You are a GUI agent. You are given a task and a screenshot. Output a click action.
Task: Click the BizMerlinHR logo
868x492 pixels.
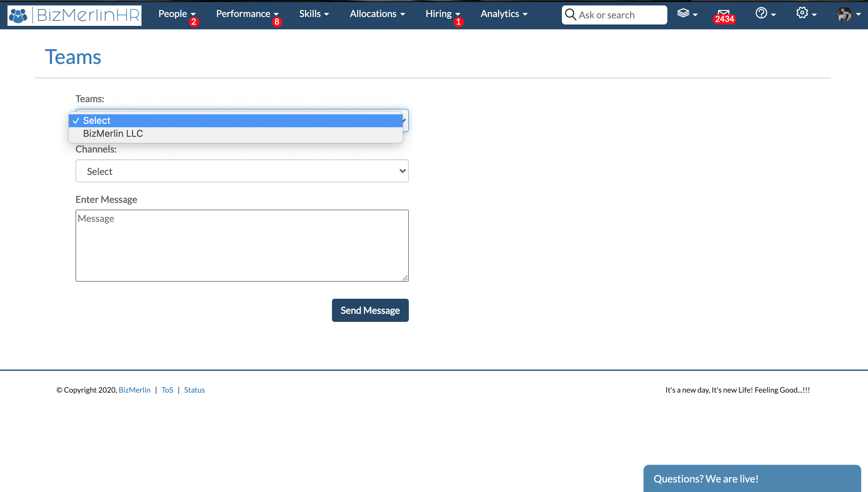tap(74, 15)
